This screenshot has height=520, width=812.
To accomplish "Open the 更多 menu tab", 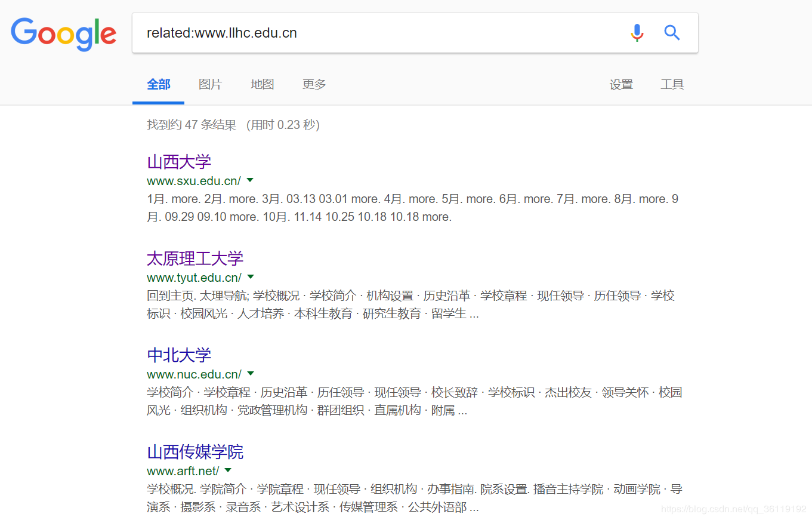I will [x=314, y=85].
